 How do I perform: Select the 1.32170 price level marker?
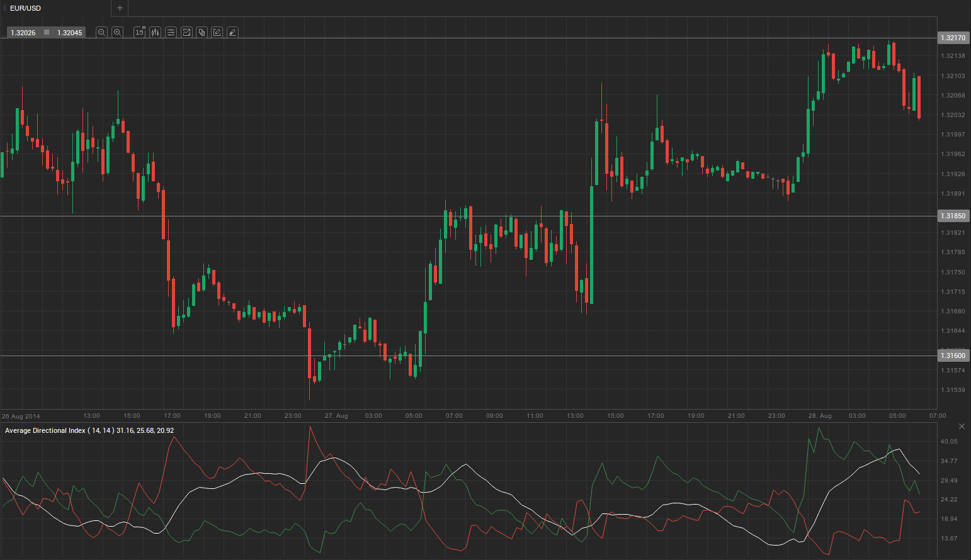click(953, 38)
